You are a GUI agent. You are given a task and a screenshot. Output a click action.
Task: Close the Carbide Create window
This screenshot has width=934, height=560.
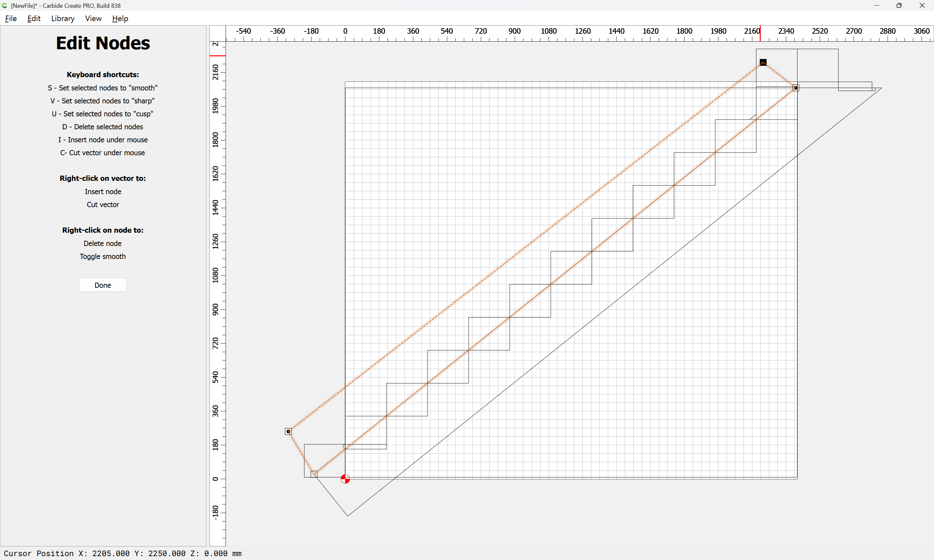(x=922, y=6)
